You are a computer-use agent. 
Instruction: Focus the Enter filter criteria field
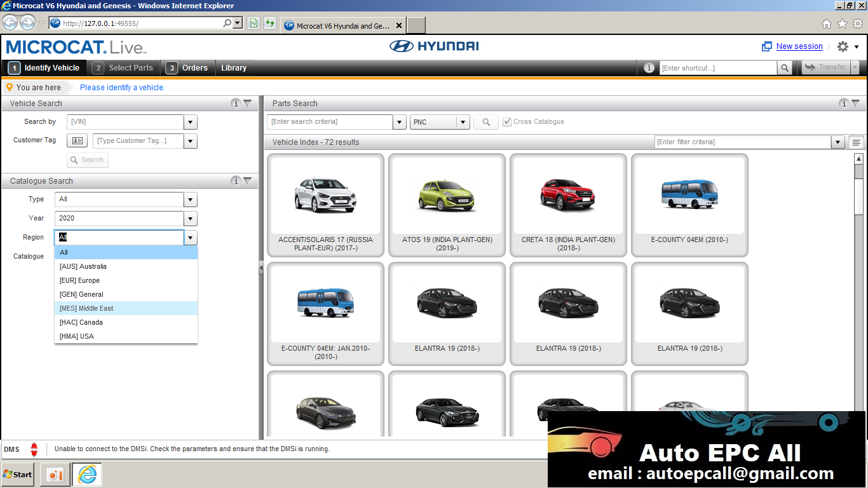point(743,142)
